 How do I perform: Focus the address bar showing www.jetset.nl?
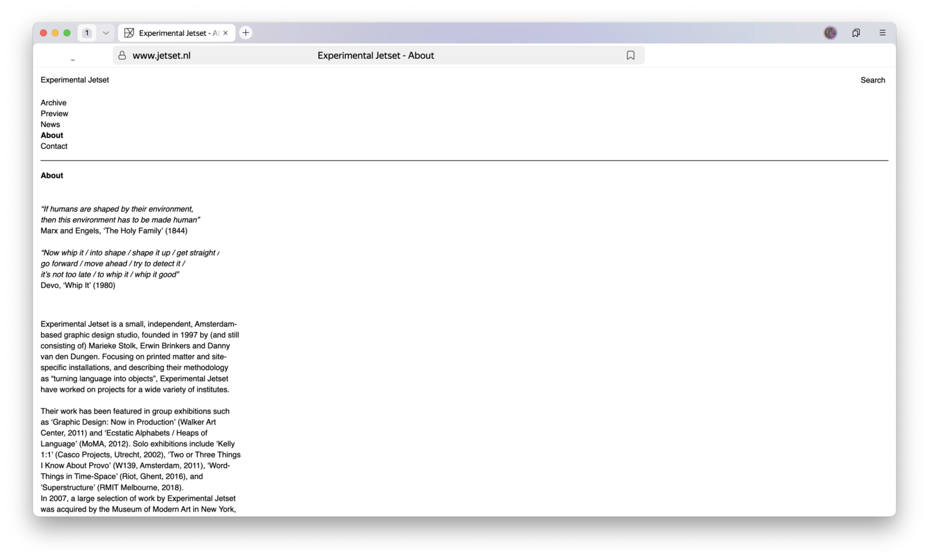(379, 55)
